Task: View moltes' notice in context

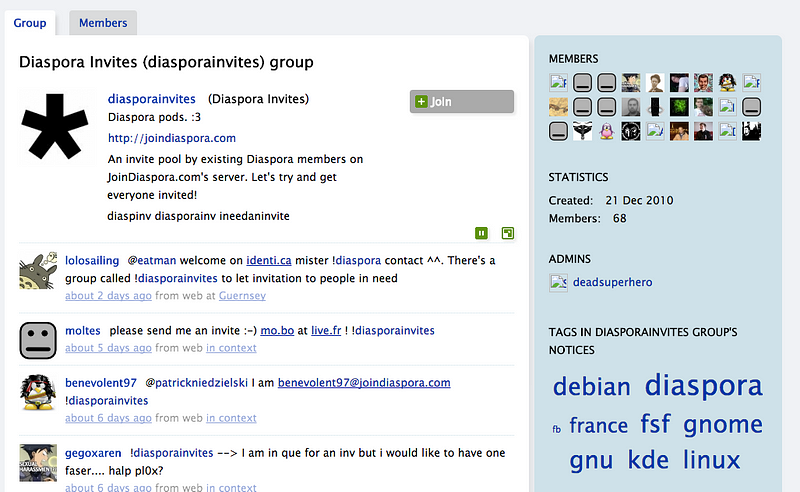Action: 231,348
